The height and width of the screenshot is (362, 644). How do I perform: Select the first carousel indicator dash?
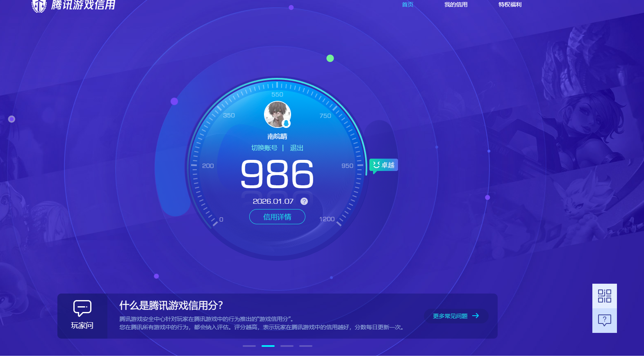point(249,346)
